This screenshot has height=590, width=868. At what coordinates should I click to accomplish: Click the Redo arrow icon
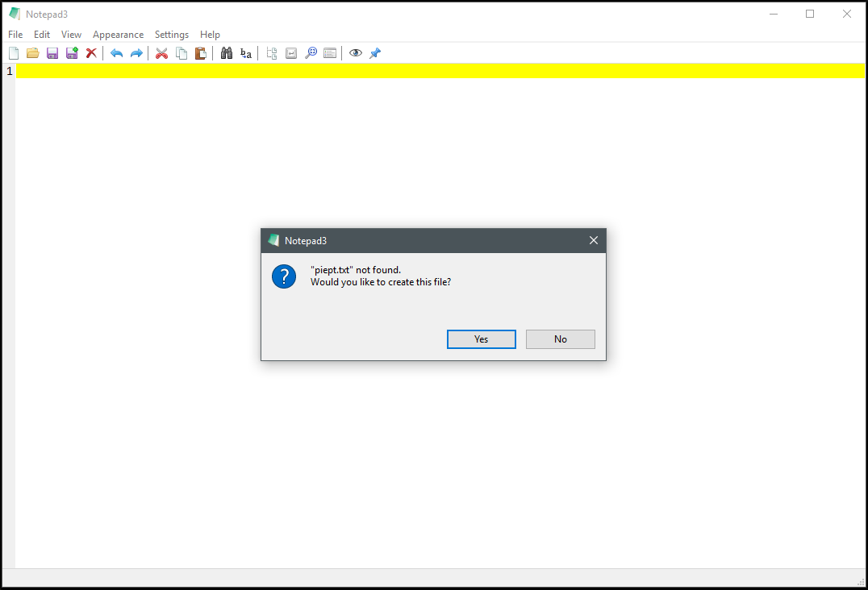click(x=136, y=53)
